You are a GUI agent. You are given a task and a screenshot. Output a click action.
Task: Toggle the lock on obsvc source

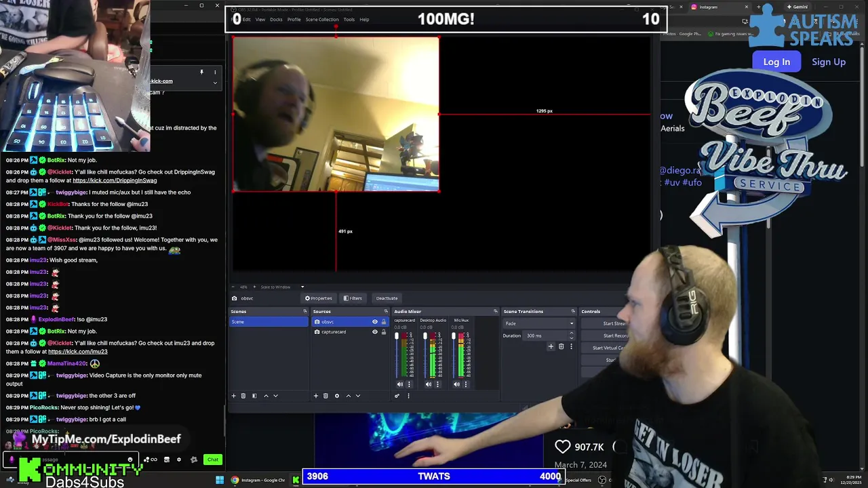pos(384,322)
